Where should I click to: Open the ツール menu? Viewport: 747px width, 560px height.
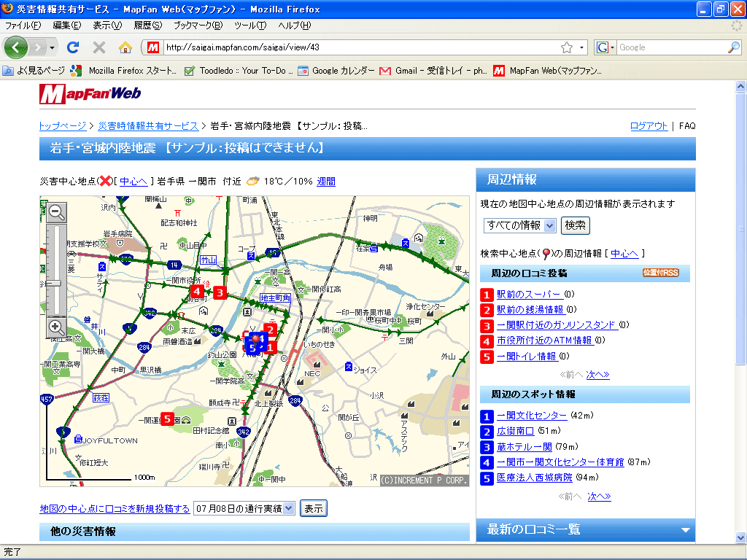point(252,25)
